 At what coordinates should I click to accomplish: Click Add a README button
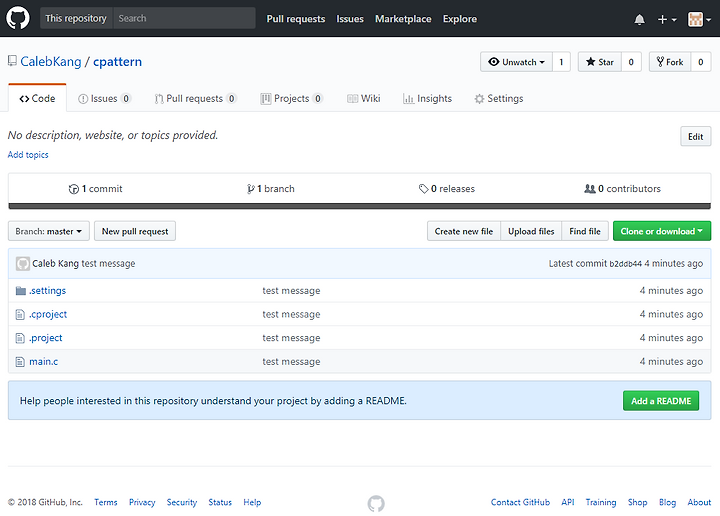point(661,401)
